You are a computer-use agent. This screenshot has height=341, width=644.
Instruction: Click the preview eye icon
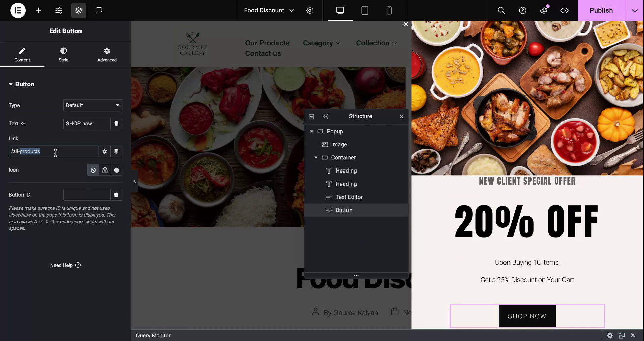(564, 10)
